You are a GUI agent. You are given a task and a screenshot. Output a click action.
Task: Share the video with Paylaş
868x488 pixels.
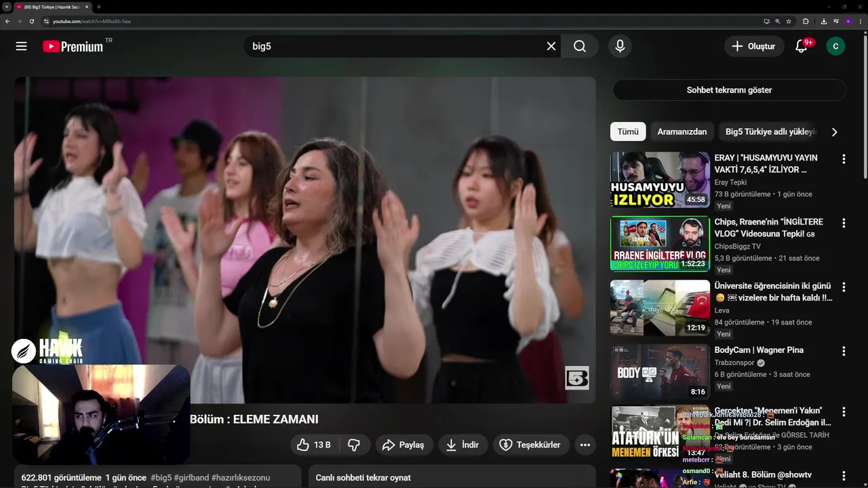[403, 445]
